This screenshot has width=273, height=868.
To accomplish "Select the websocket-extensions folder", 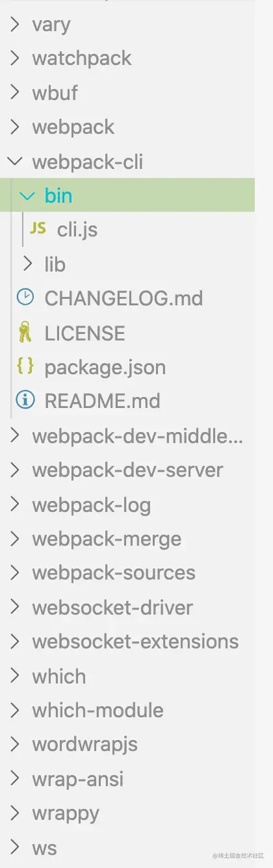I will point(136,642).
